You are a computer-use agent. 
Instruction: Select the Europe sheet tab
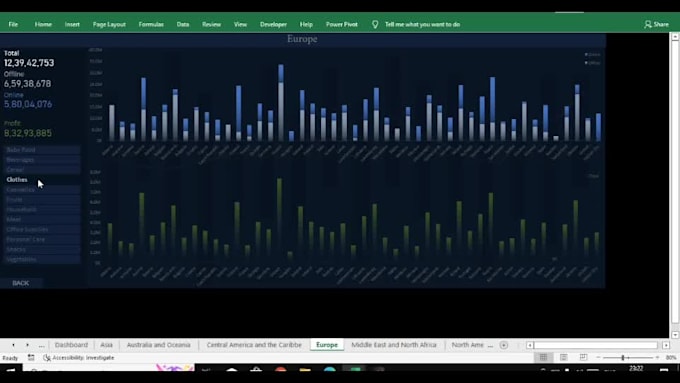click(327, 345)
